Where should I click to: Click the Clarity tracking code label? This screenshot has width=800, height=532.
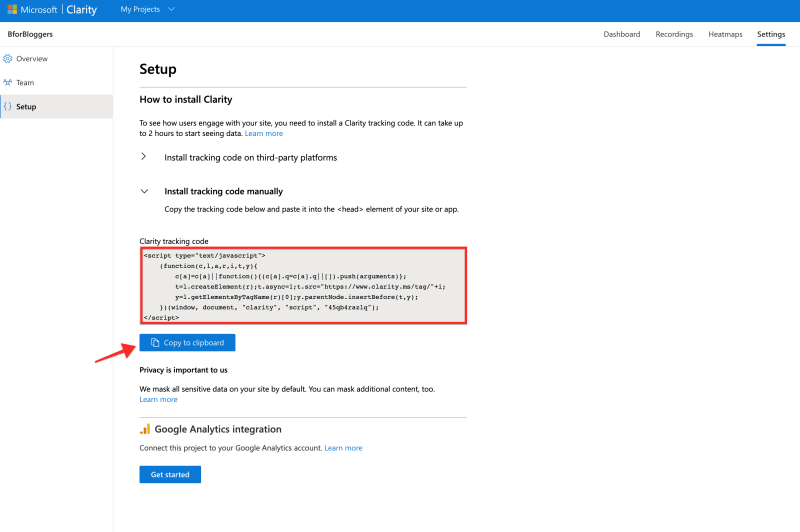[x=174, y=241]
